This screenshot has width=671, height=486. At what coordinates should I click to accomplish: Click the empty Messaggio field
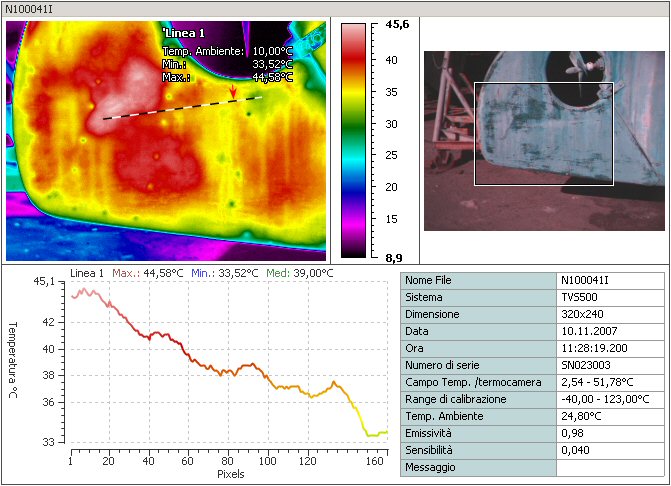608,467
